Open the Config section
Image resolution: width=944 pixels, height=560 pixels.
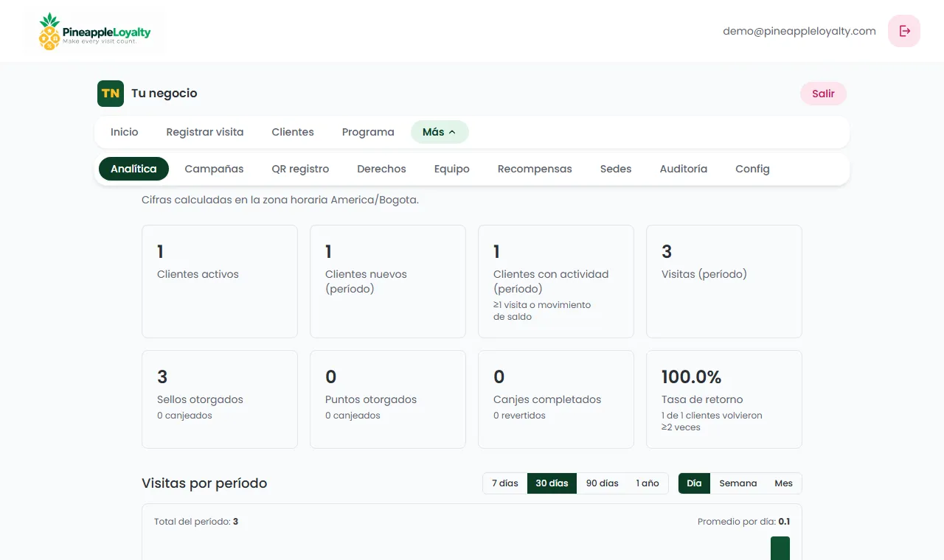[x=752, y=169]
